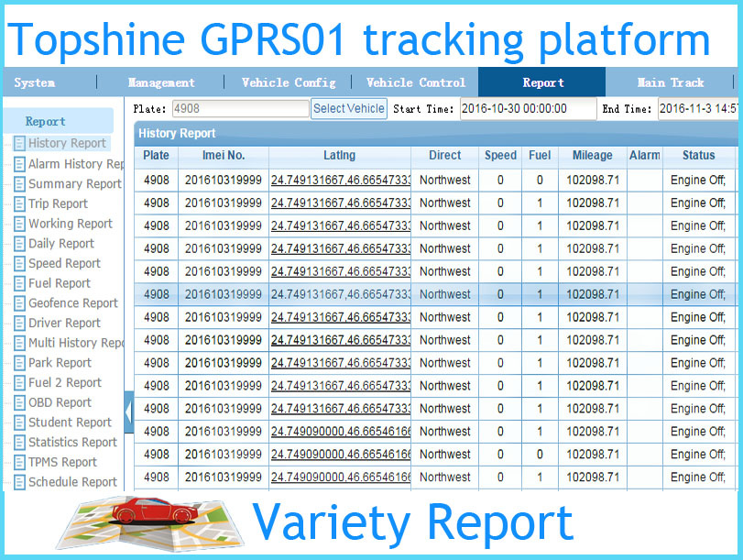
Task: Open Daily Report in the sidebar
Action: [x=61, y=244]
